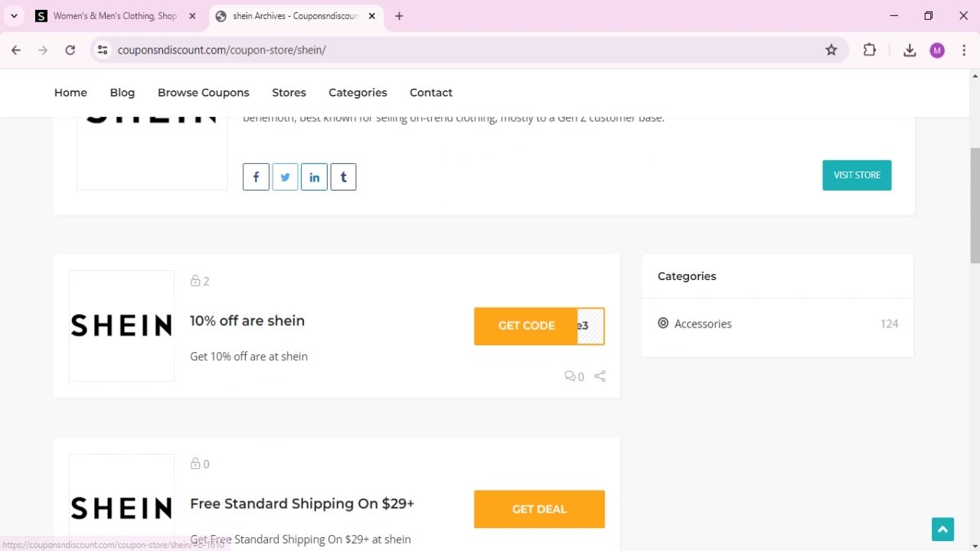Open Chrome's three-dot menu
The width and height of the screenshot is (980, 551).
[x=964, y=50]
